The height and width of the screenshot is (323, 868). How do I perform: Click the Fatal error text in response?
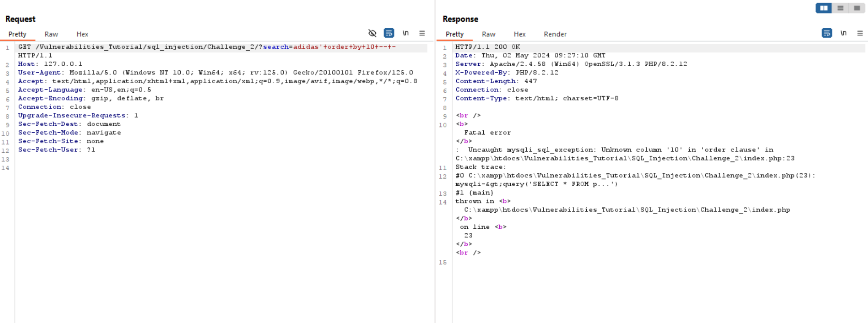487,133
